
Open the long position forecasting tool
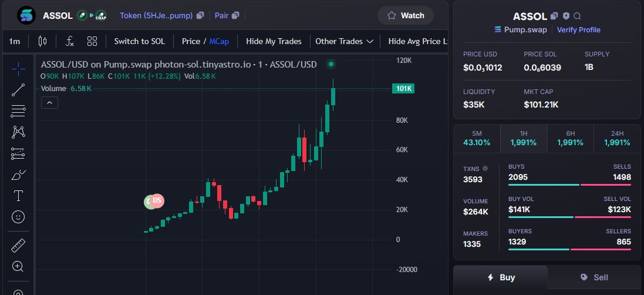(18, 153)
